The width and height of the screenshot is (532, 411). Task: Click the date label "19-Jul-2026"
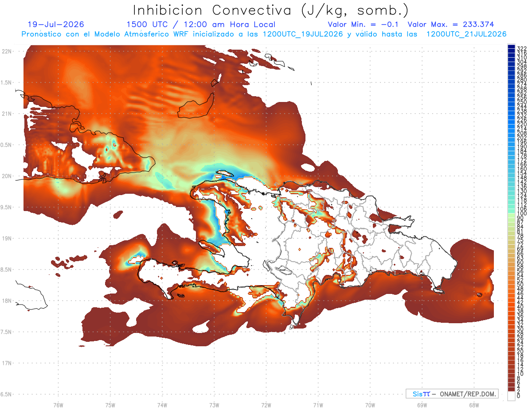point(56,24)
